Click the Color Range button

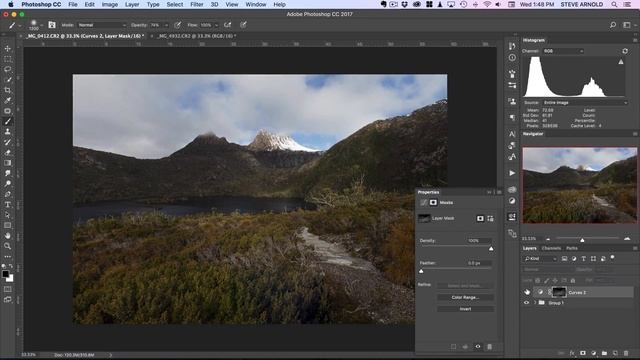pos(465,298)
